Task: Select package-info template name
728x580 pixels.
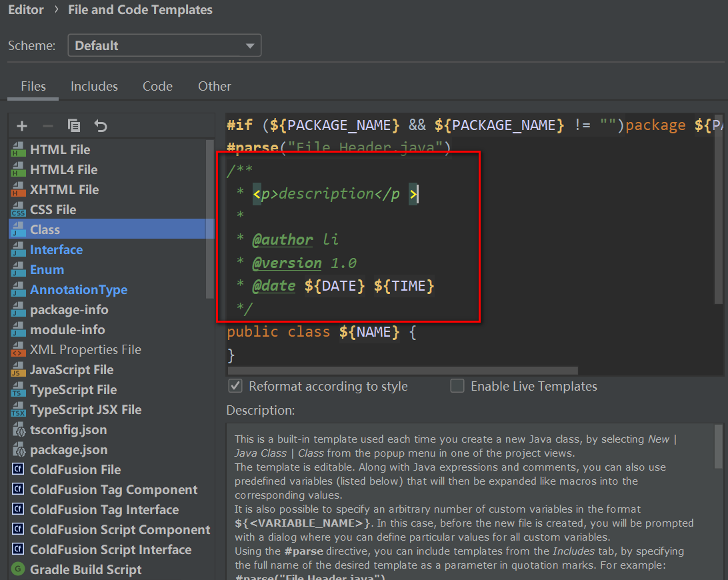Action: (x=69, y=310)
